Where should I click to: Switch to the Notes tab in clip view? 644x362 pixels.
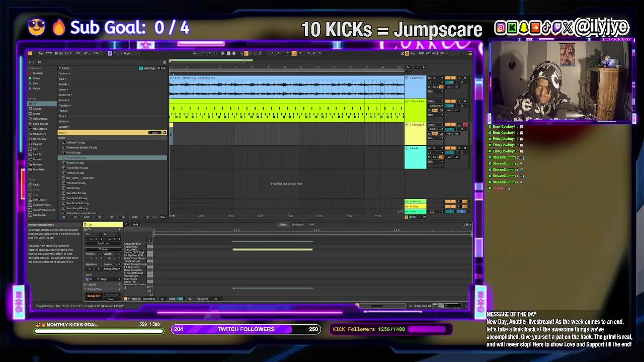283,225
